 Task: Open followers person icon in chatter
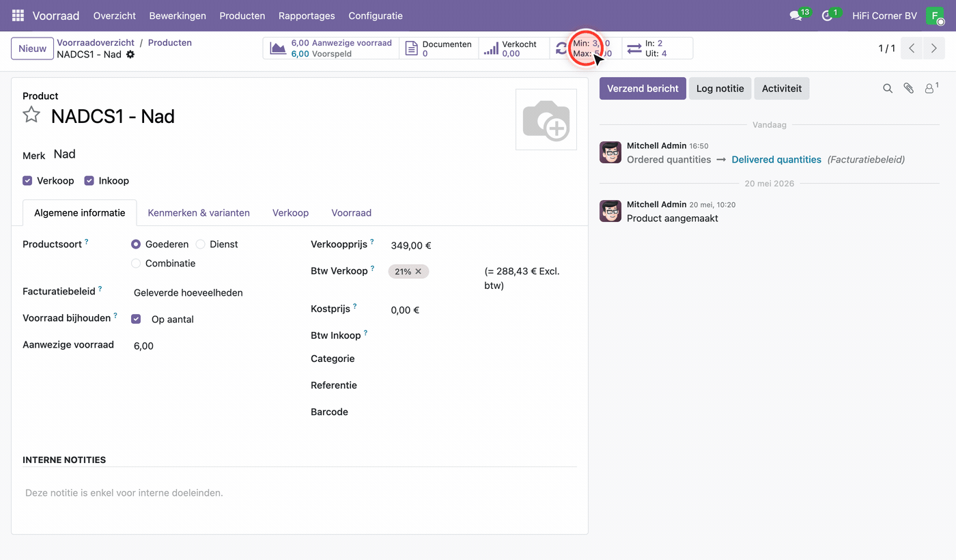point(929,88)
